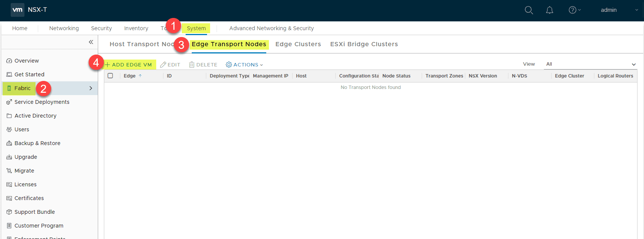The image size is (644, 239).
Task: Open Active Directory in sidebar
Action: pos(36,116)
